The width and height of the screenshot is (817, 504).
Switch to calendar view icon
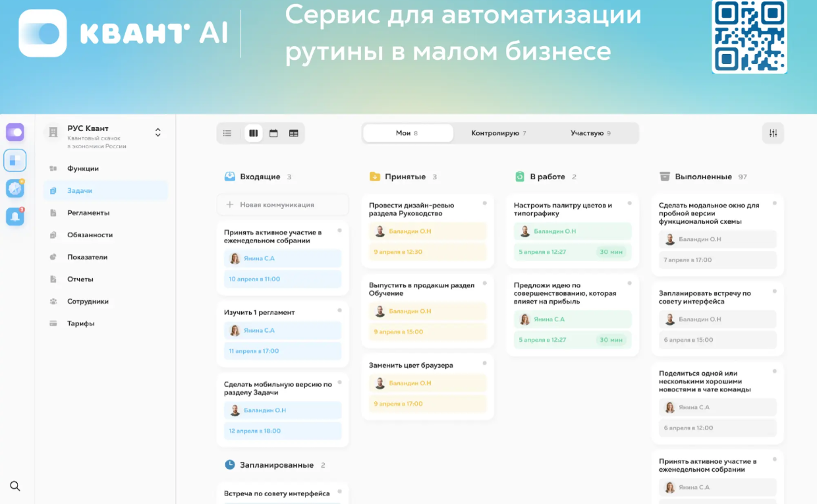(273, 133)
